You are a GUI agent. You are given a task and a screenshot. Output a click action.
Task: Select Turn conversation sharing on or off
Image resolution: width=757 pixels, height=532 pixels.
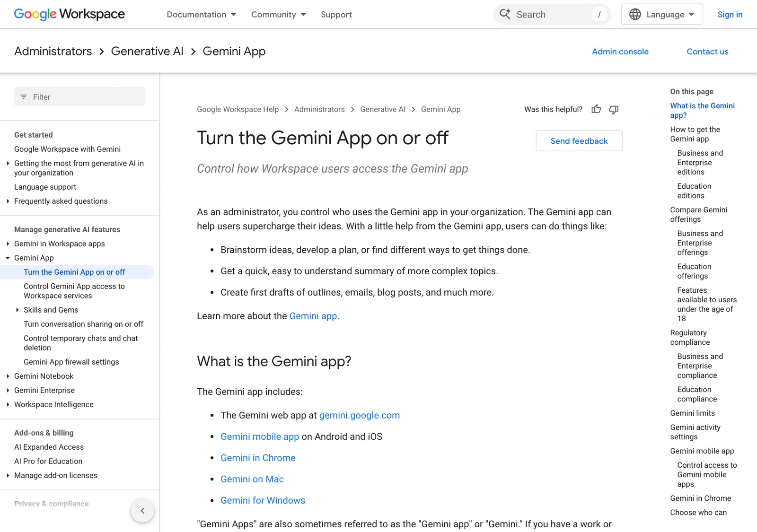(x=83, y=324)
